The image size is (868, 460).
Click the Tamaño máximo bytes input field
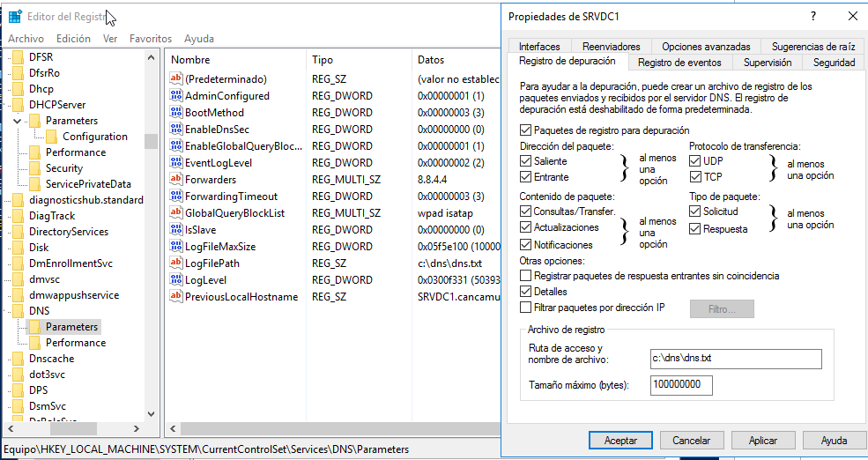coord(681,385)
